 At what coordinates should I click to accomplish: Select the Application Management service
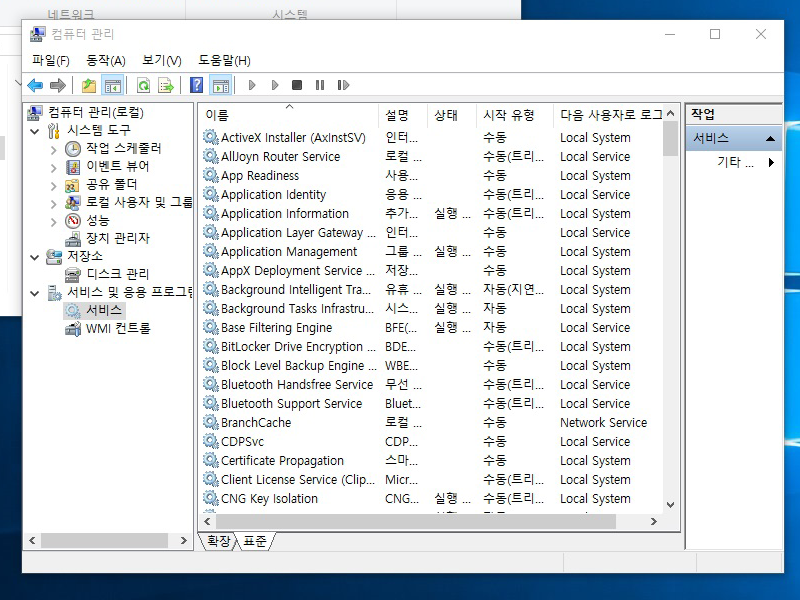point(289,252)
